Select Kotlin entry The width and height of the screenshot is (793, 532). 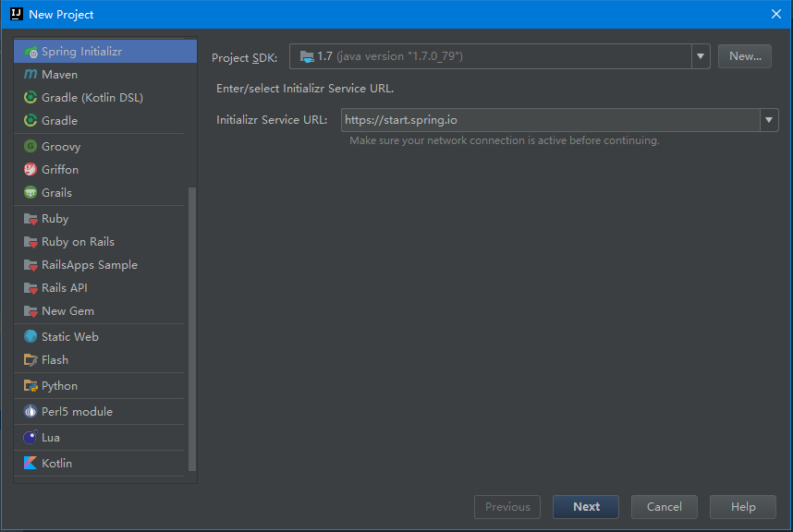point(105,463)
